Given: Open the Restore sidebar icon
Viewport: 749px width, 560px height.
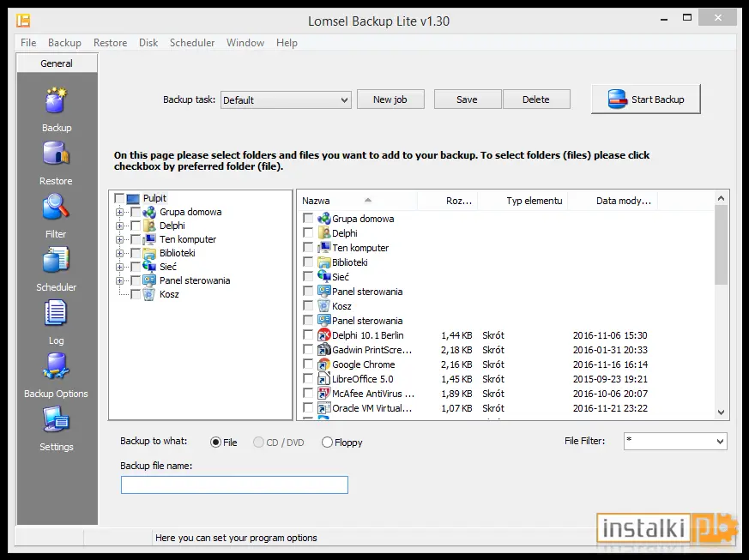Looking at the screenshot, I should click(57, 154).
